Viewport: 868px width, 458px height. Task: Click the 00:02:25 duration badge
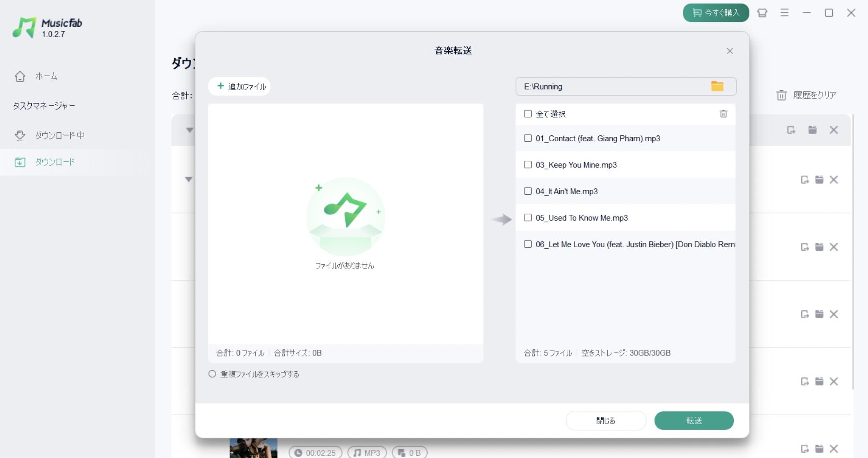(315, 453)
